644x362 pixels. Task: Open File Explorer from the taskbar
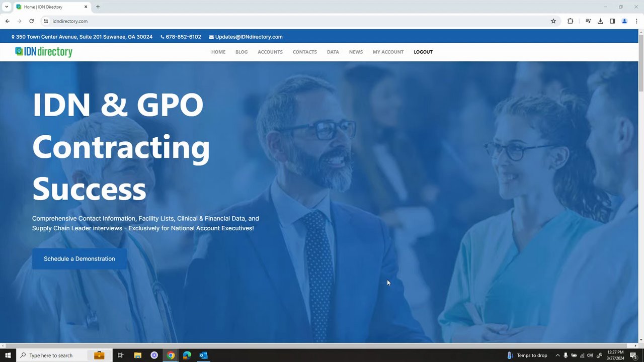137,355
